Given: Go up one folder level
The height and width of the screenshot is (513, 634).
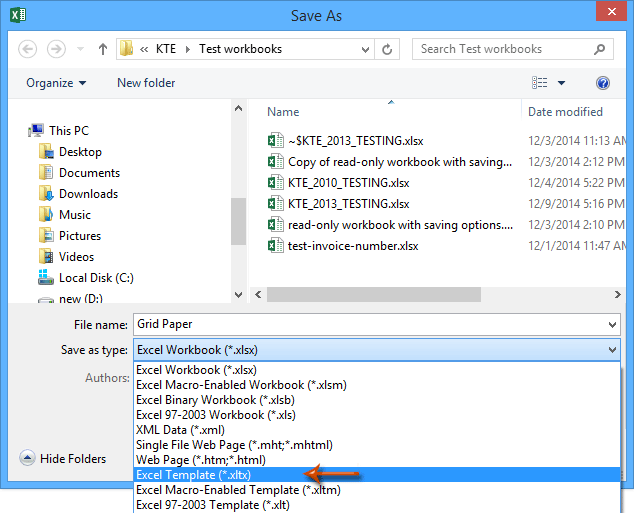Looking at the screenshot, I should pyautogui.click(x=103, y=49).
